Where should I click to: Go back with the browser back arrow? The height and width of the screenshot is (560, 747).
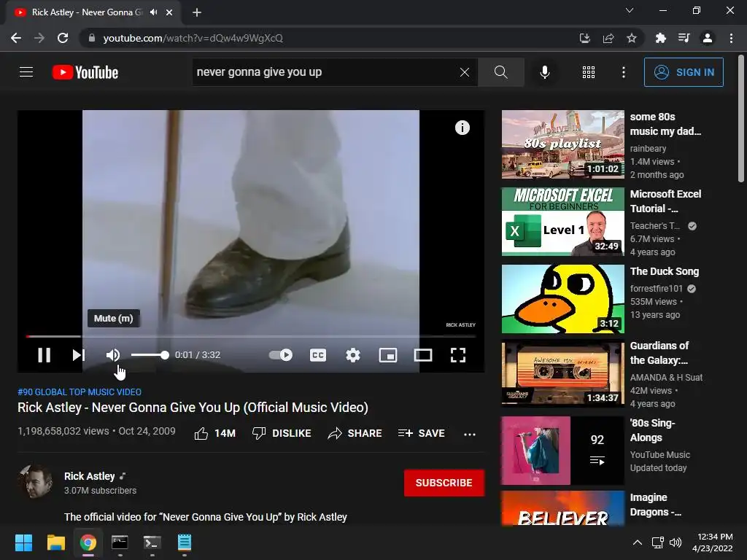click(16, 38)
